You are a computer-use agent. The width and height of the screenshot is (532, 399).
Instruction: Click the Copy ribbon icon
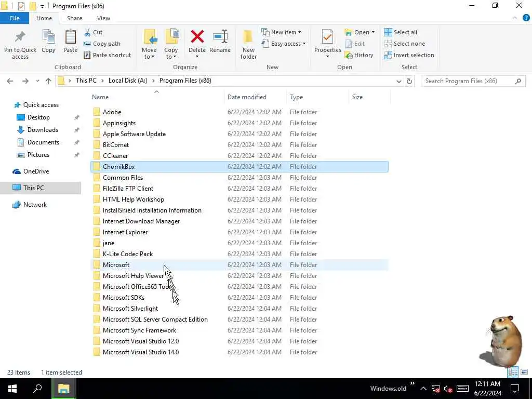48,37
